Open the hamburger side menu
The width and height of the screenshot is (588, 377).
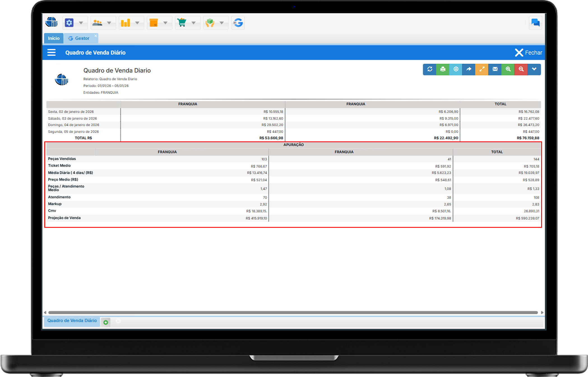(x=51, y=53)
